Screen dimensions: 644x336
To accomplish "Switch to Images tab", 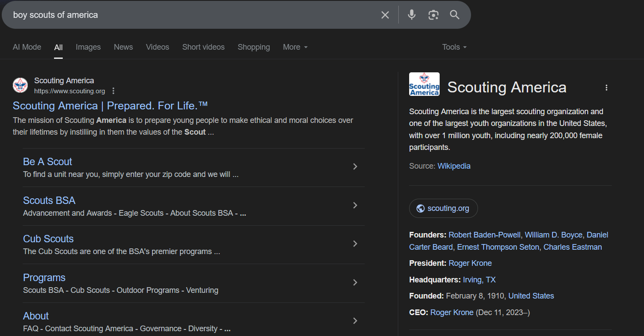I will tap(88, 47).
